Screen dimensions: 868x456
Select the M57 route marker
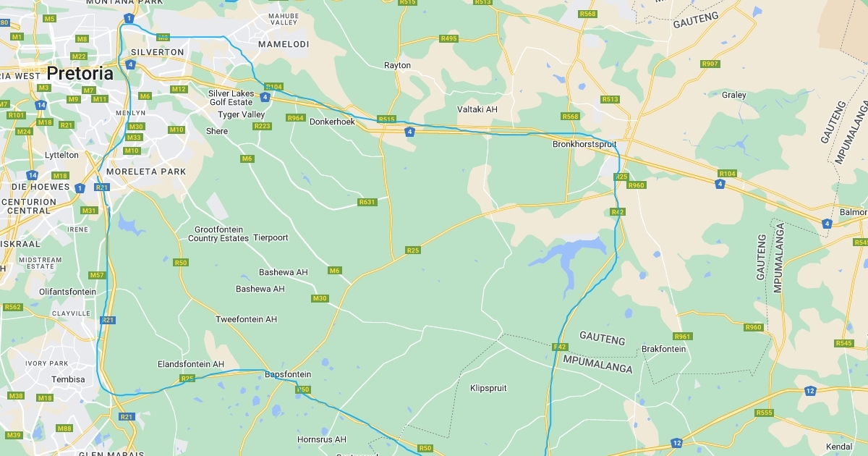[x=97, y=275]
